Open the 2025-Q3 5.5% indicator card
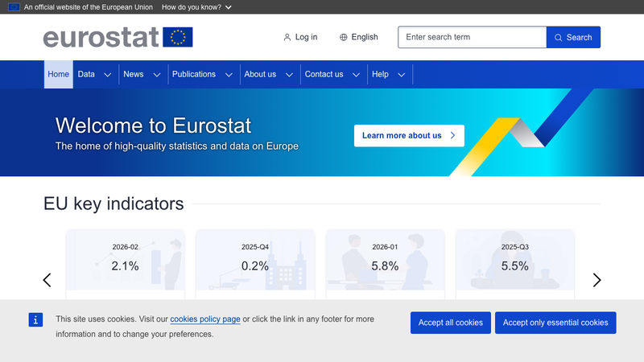 point(515,264)
